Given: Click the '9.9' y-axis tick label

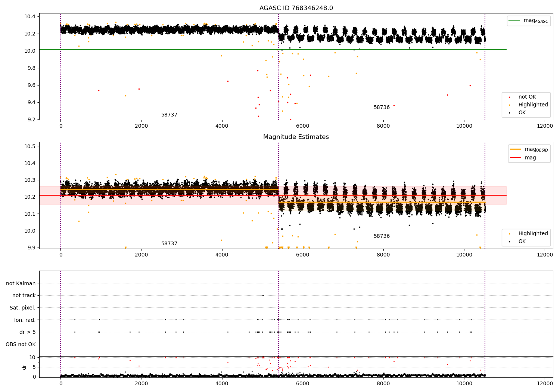Looking at the screenshot, I should pos(31,248).
